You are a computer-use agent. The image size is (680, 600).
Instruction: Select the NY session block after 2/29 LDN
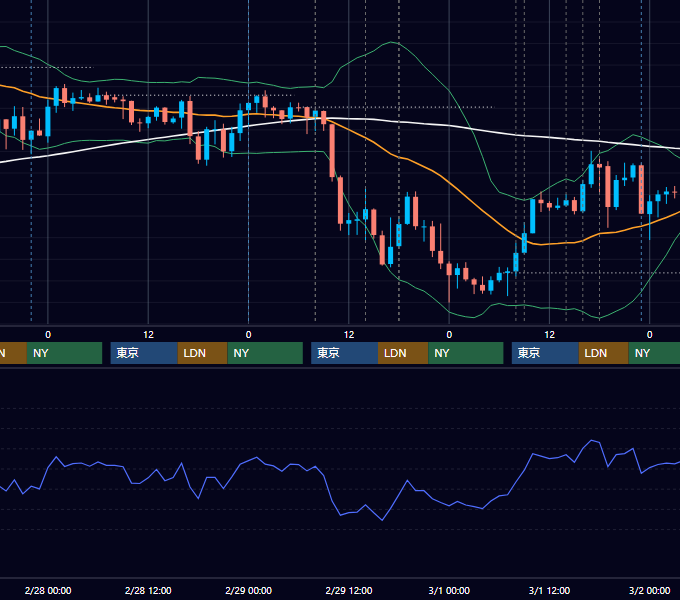click(x=466, y=353)
